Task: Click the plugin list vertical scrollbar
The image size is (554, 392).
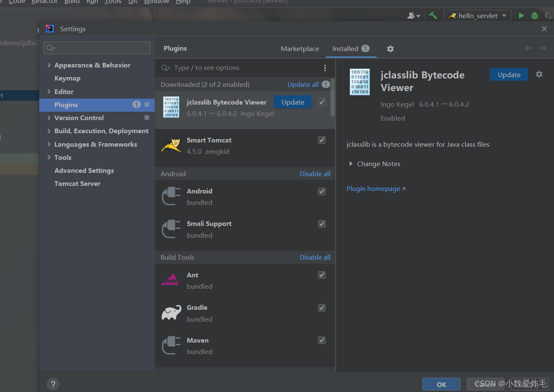Action: (333, 97)
